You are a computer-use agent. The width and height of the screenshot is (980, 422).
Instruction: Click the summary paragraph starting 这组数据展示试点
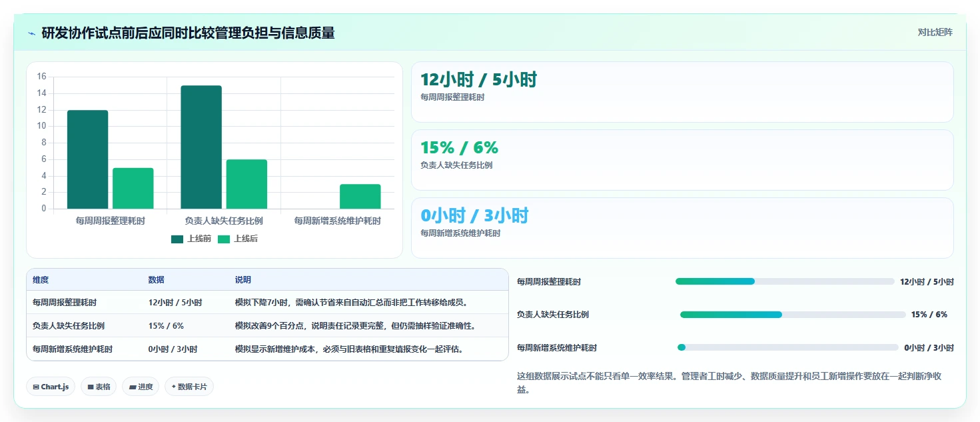(730, 383)
